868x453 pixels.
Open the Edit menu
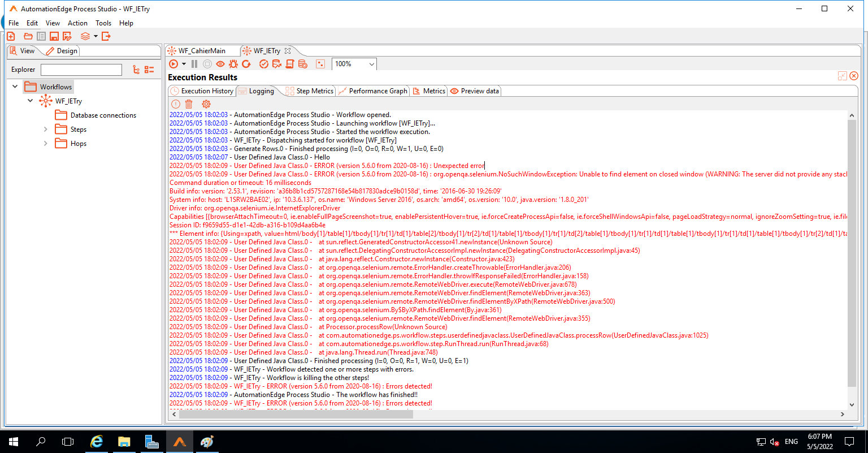tap(32, 23)
